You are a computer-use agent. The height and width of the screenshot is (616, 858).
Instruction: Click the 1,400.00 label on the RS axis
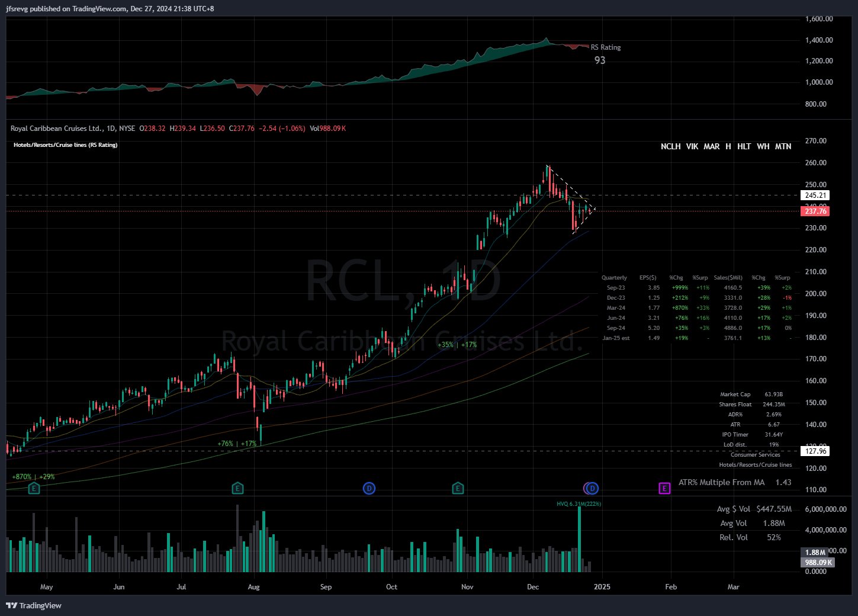pyautogui.click(x=819, y=40)
